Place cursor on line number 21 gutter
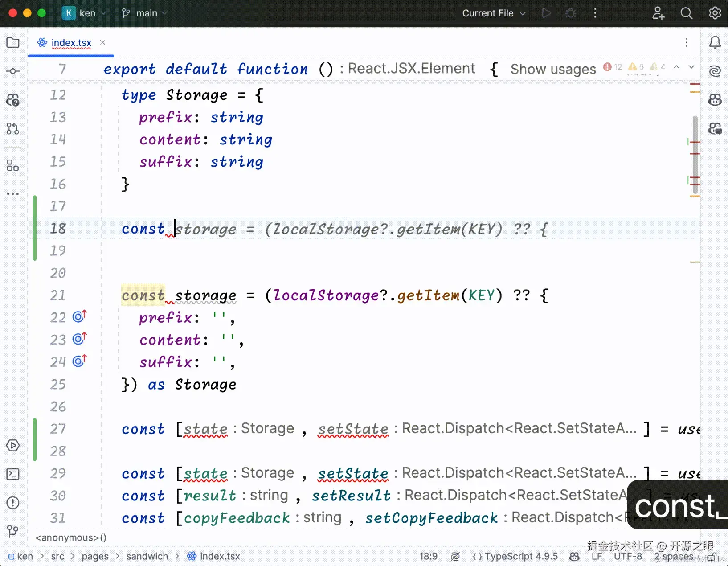This screenshot has height=566, width=728. 58,295
